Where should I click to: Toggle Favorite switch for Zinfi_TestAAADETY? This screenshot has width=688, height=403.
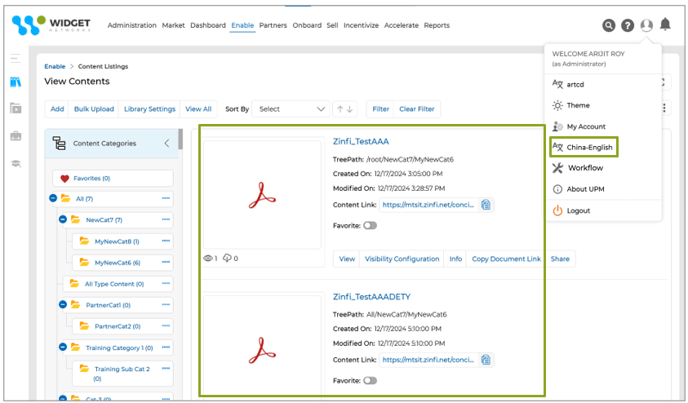point(370,381)
